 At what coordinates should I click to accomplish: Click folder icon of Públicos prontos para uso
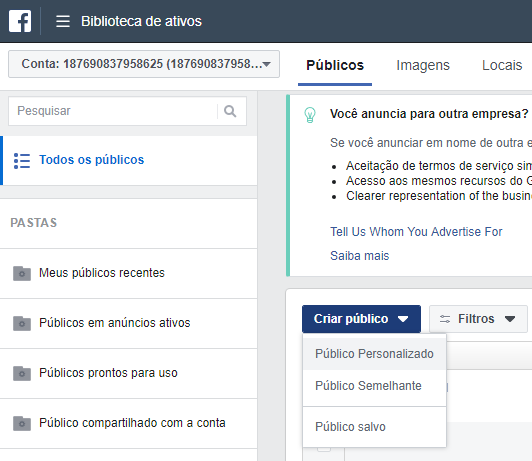point(22,373)
